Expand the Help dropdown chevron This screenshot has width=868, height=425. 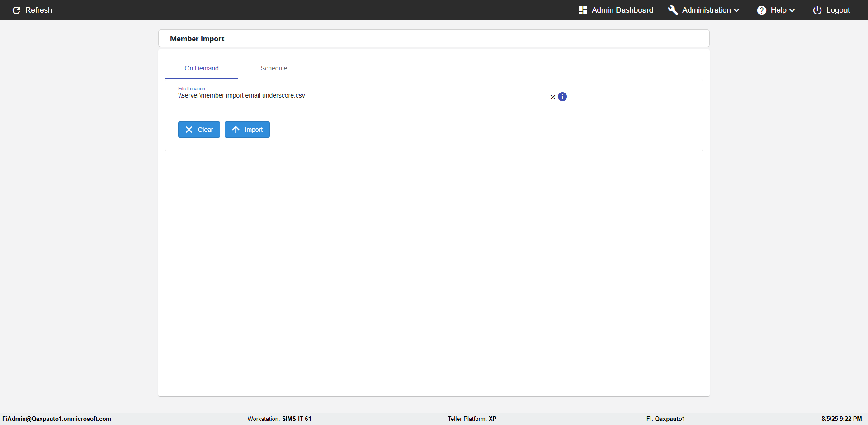(x=792, y=10)
